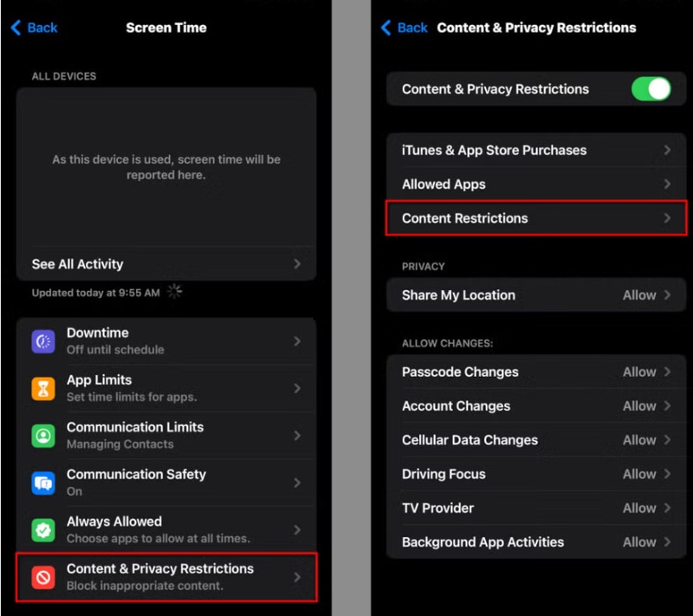
Task: Tap Background App Activities row
Action: click(x=534, y=541)
